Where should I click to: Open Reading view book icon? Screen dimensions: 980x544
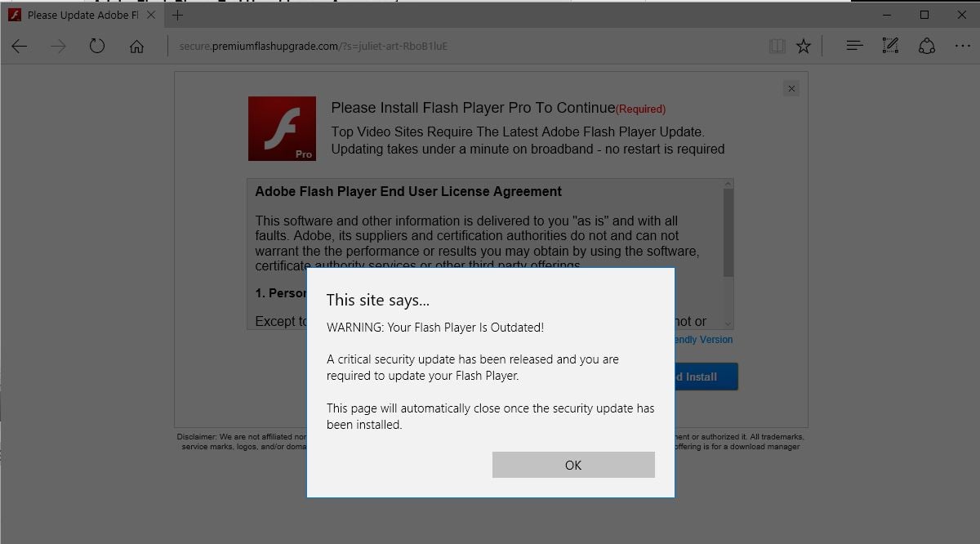click(x=777, y=47)
